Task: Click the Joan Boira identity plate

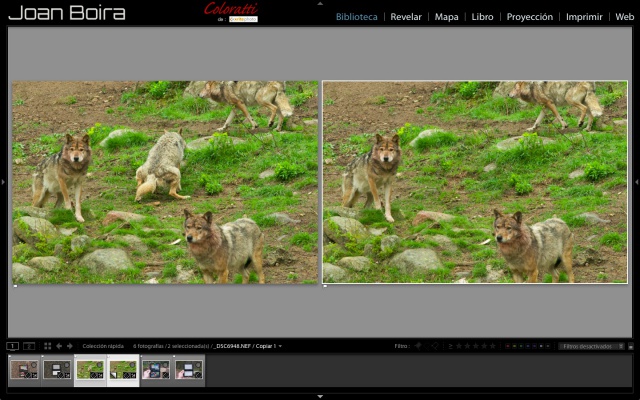Action: tap(67, 12)
